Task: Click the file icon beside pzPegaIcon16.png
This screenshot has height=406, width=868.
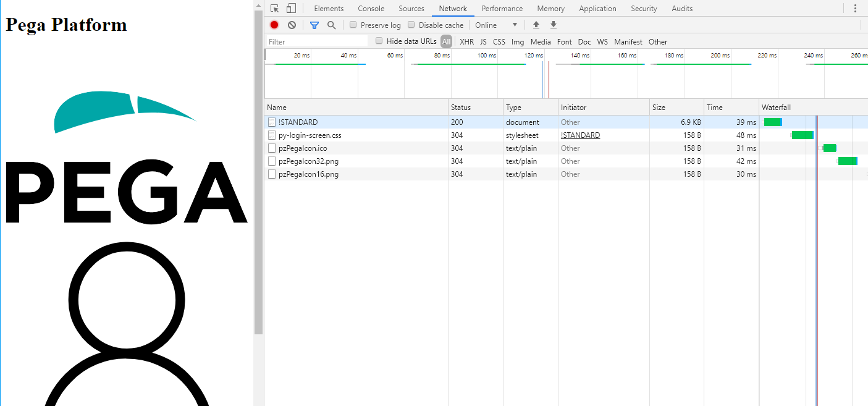Action: point(271,174)
